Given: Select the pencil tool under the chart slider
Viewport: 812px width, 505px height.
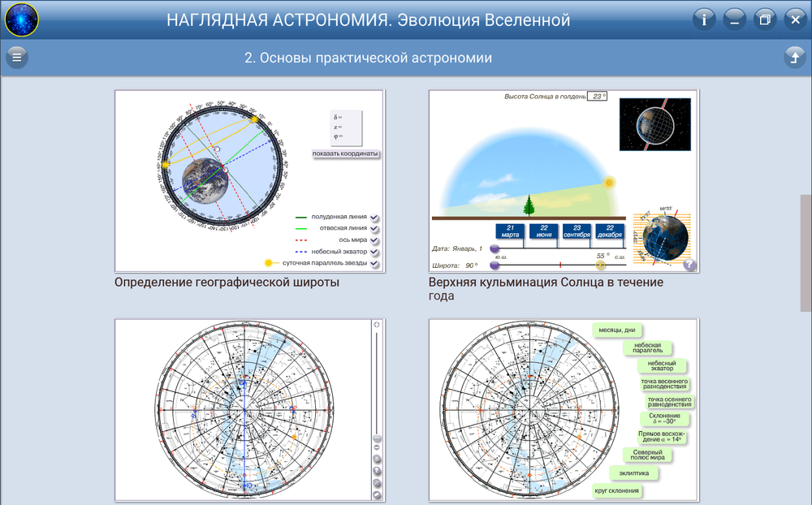Looking at the screenshot, I should (376, 481).
